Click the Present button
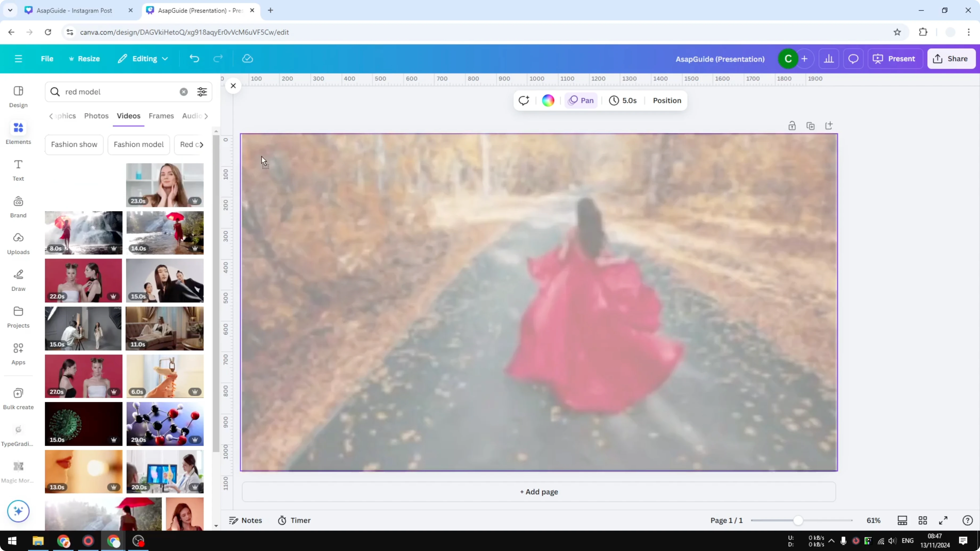This screenshot has height=551, width=980. click(895, 59)
